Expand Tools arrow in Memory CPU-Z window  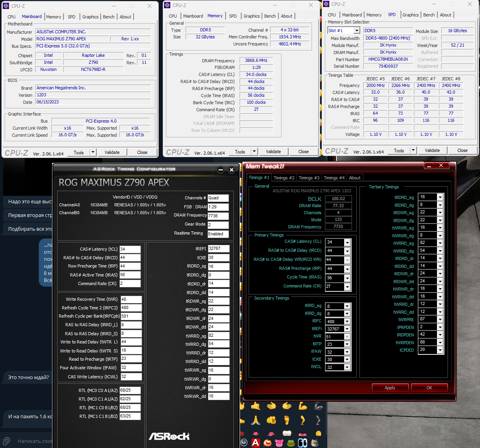tap(254, 152)
